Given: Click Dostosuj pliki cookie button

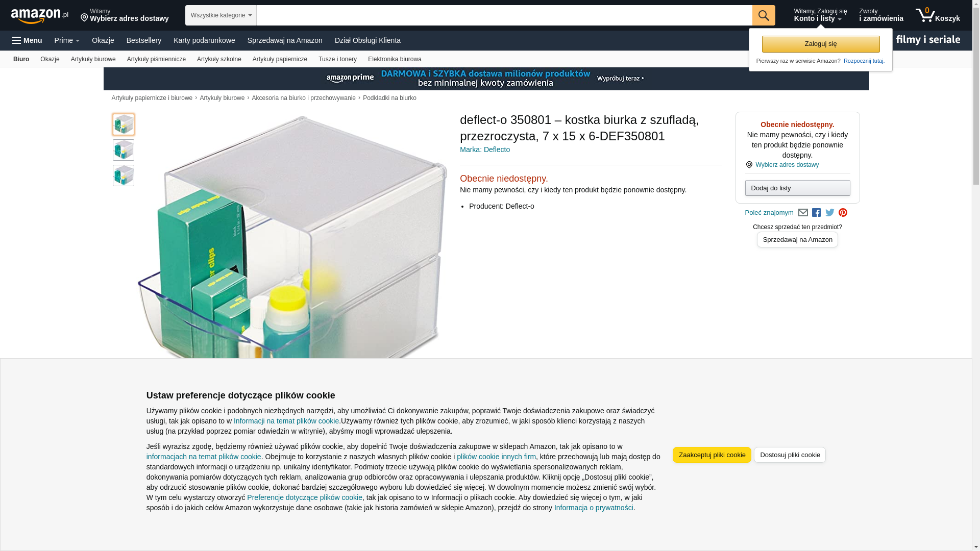Looking at the screenshot, I should 790,455.
